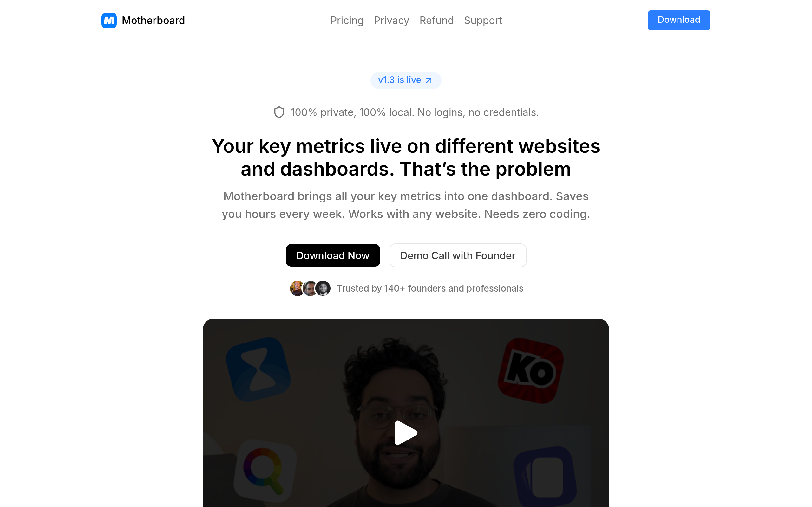Click the shield privacy icon
812x507 pixels.
[x=279, y=112]
